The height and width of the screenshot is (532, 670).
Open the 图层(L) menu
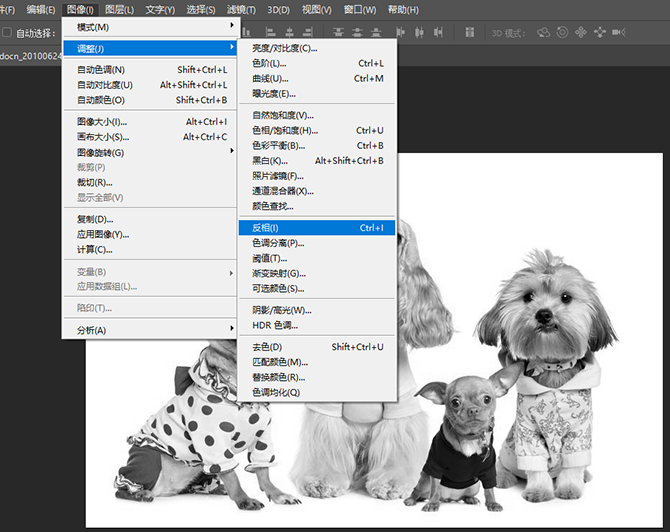[119, 9]
